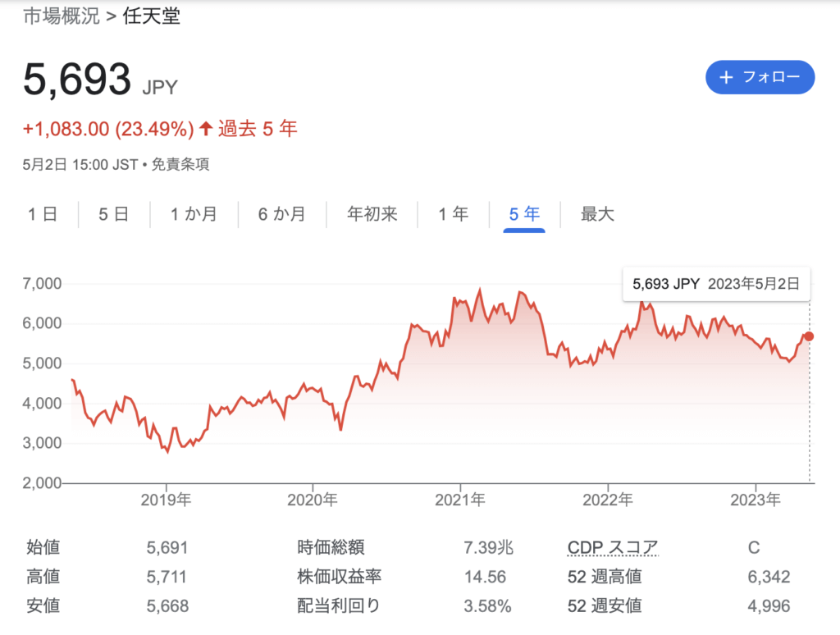
Task: Open the 年初来 range tab
Action: pos(372,214)
